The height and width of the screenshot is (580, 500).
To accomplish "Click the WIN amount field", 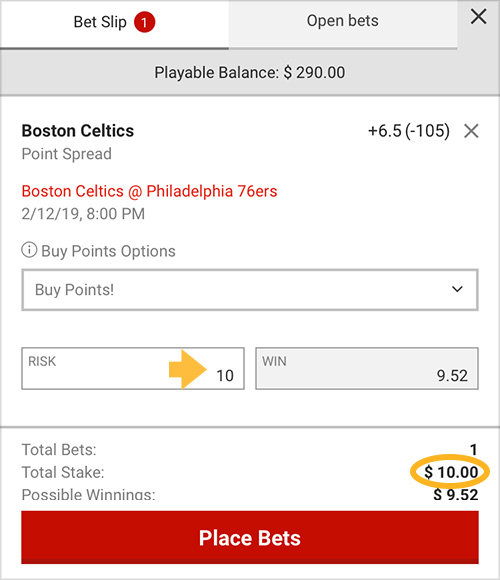I will coord(367,368).
